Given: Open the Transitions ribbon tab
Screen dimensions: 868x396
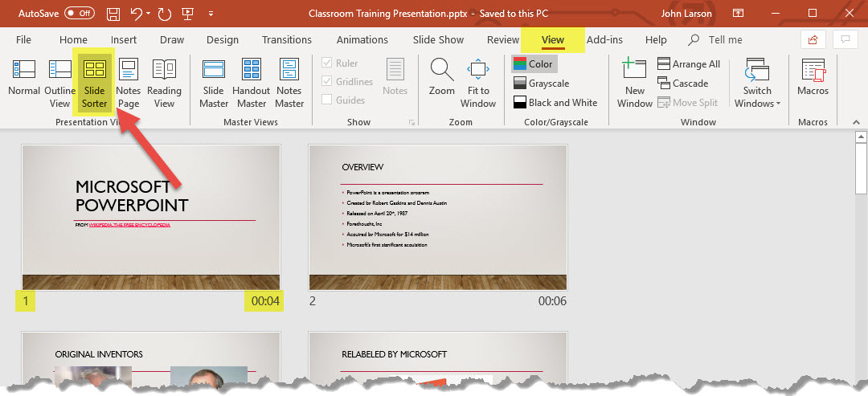Looking at the screenshot, I should [286, 40].
